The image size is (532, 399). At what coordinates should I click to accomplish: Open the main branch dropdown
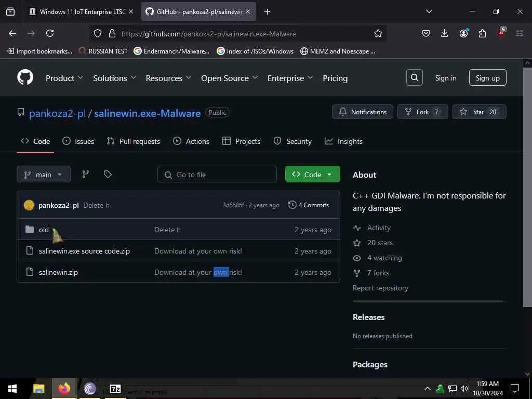pos(44,175)
